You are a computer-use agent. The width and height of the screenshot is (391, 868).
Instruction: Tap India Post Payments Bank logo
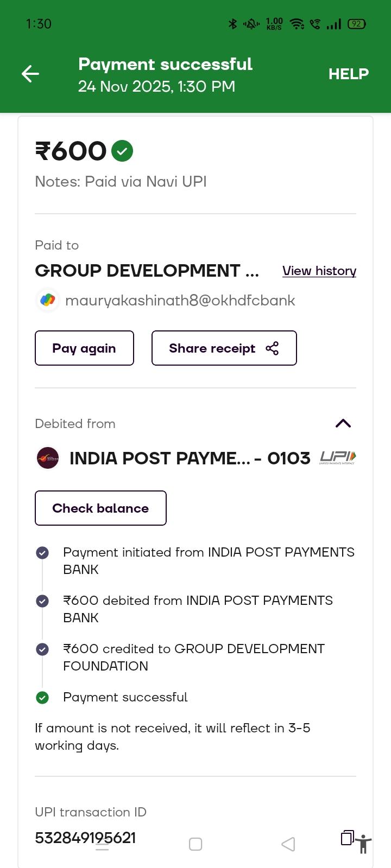click(x=48, y=458)
